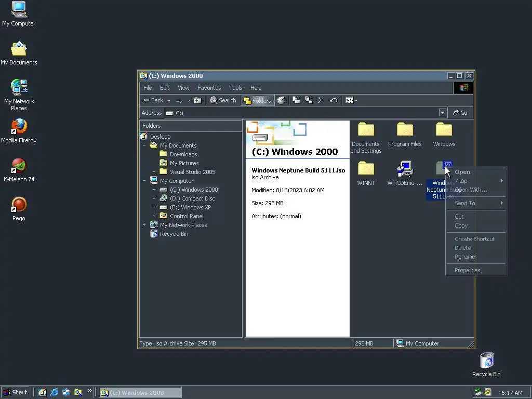Expand the Send To submenu

click(x=476, y=203)
